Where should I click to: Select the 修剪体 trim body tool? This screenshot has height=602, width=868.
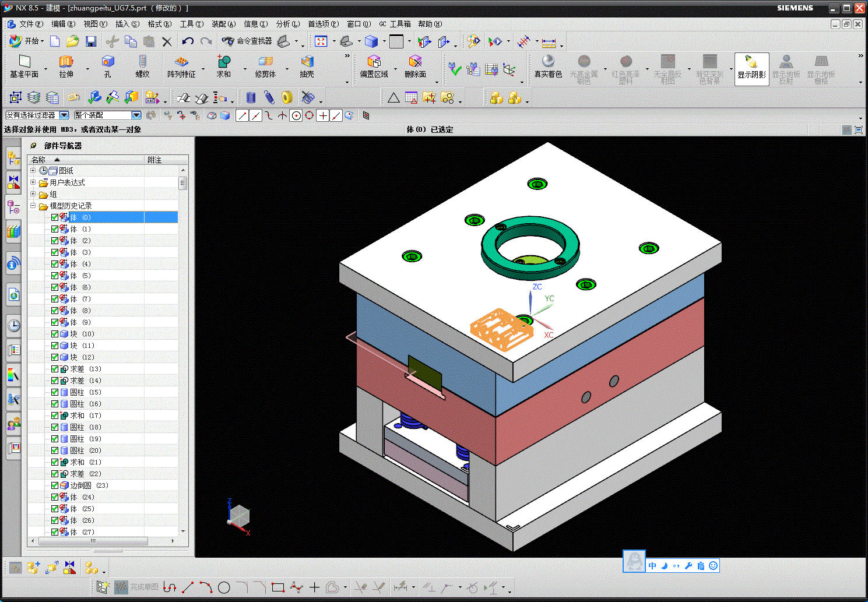point(265,66)
